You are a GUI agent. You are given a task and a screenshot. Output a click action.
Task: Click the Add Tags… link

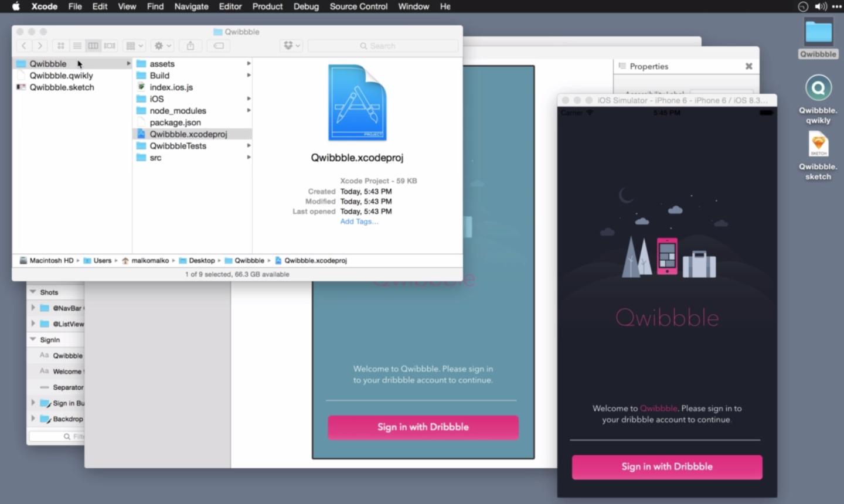point(359,222)
